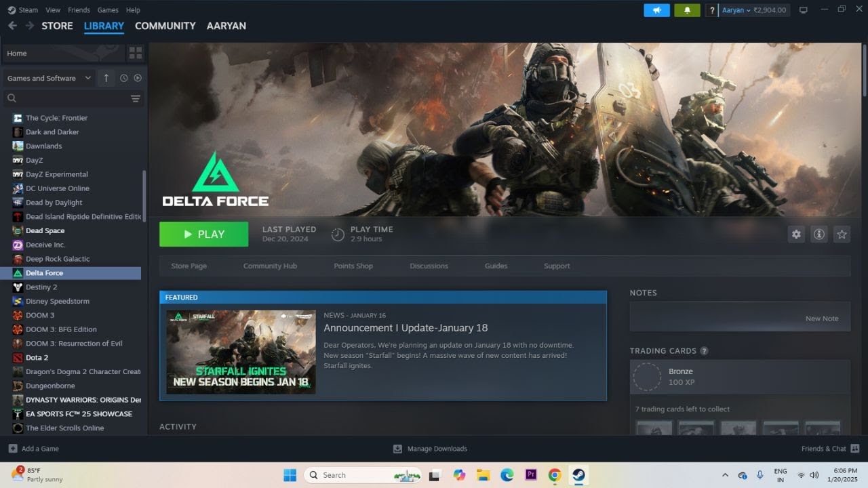Open the advanced filter options icon

coord(136,99)
